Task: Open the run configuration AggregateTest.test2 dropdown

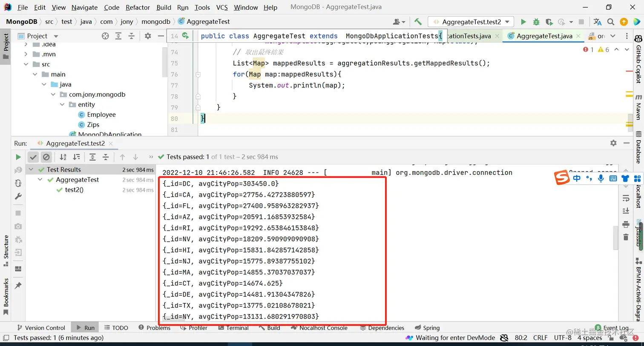Action: click(471, 22)
